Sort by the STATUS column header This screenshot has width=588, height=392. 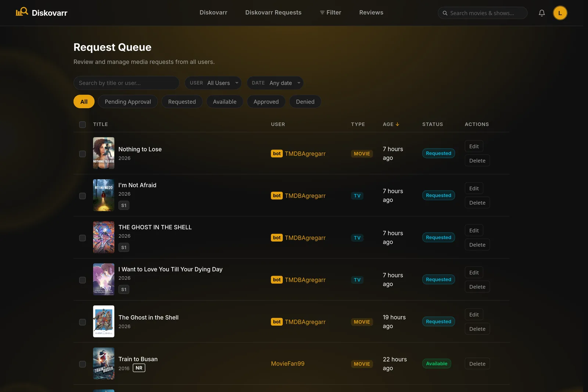(x=433, y=124)
